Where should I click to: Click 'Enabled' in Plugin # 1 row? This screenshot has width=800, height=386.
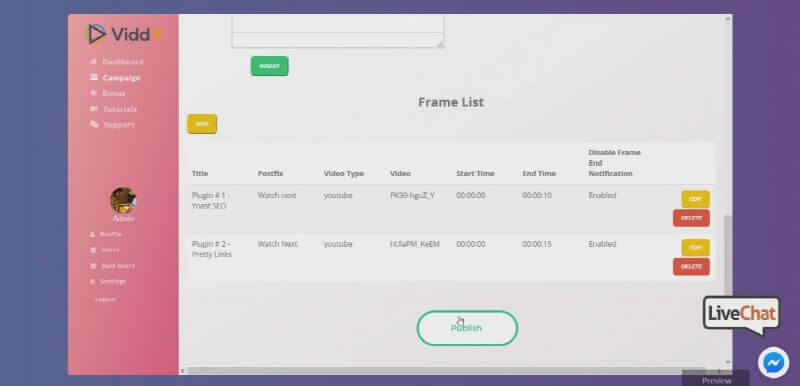point(602,195)
